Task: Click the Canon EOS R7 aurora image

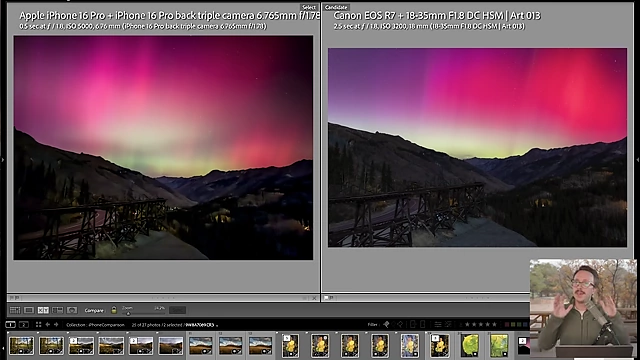Action: (x=478, y=147)
